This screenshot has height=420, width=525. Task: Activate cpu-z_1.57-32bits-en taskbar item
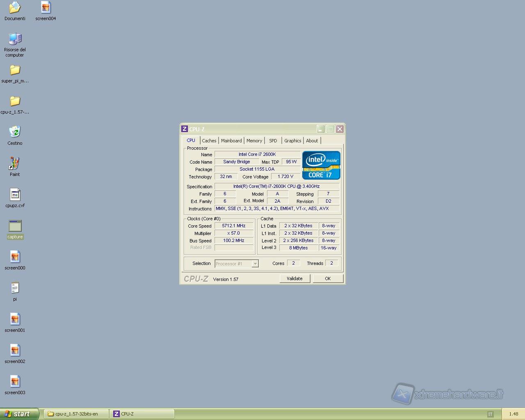[76, 414]
